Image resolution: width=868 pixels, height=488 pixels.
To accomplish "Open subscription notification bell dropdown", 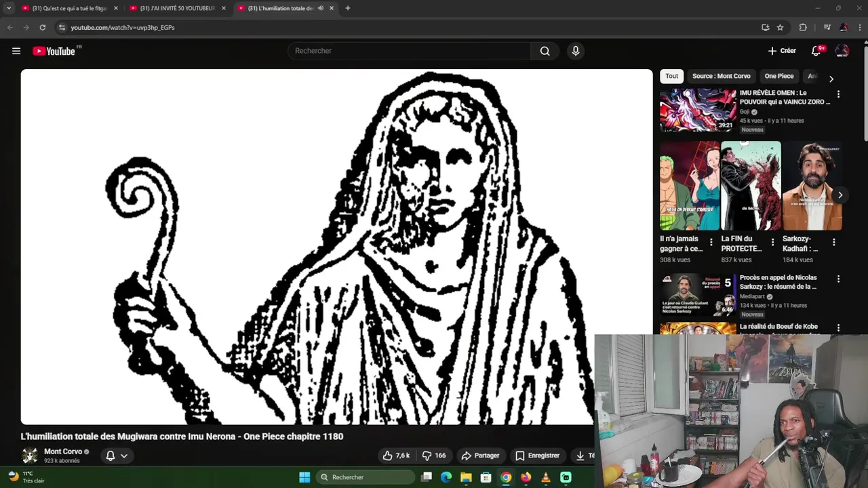I will (117, 455).
